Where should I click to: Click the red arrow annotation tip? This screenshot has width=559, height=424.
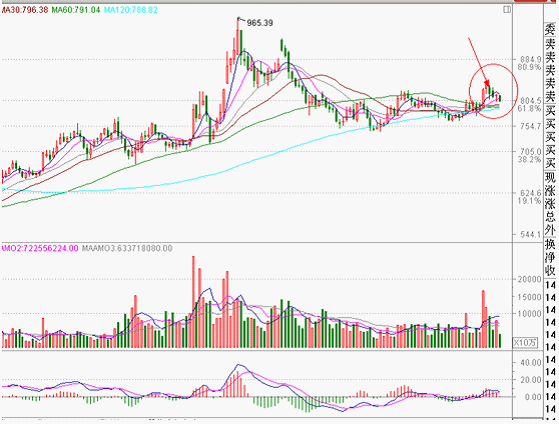click(x=487, y=85)
